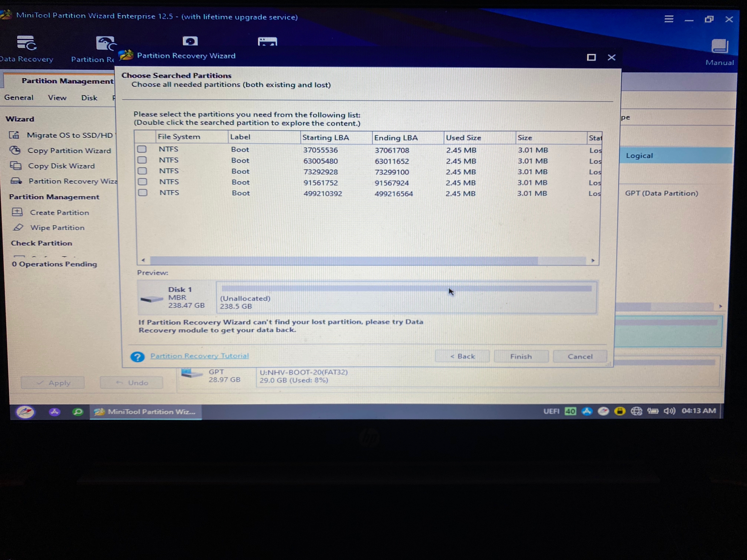Screen dimensions: 747x560
Task: Click the Cancel button
Action: [x=580, y=356]
